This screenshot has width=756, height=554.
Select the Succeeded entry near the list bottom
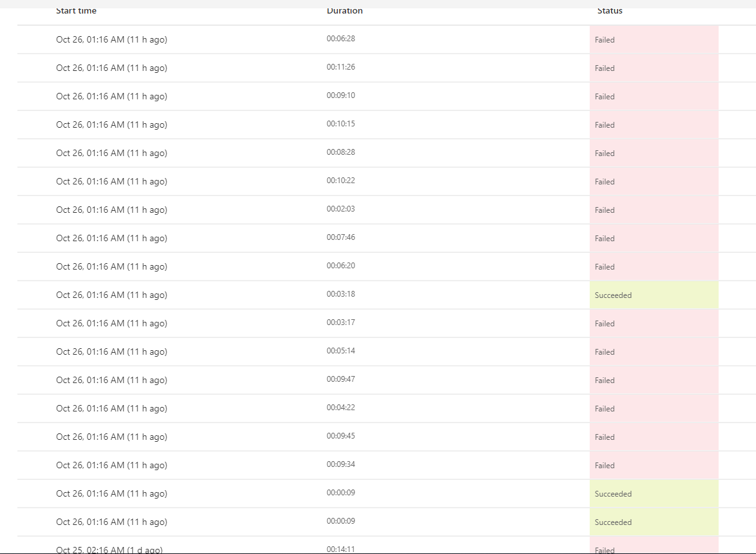[613, 522]
